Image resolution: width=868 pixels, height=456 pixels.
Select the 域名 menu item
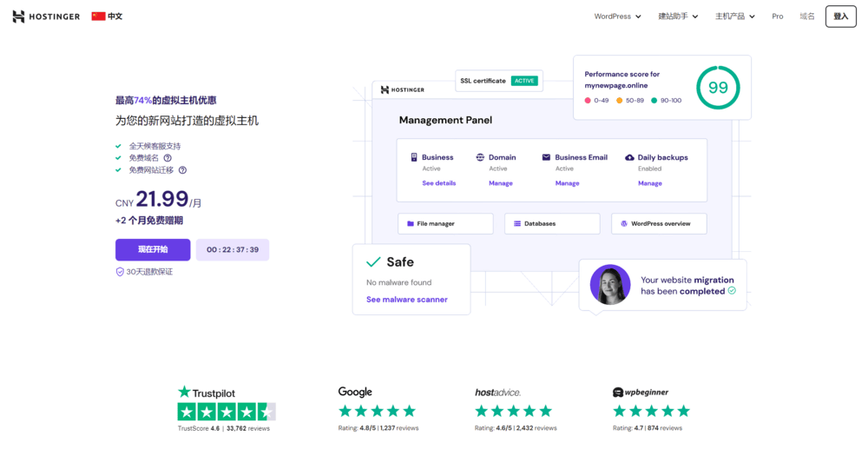click(807, 17)
